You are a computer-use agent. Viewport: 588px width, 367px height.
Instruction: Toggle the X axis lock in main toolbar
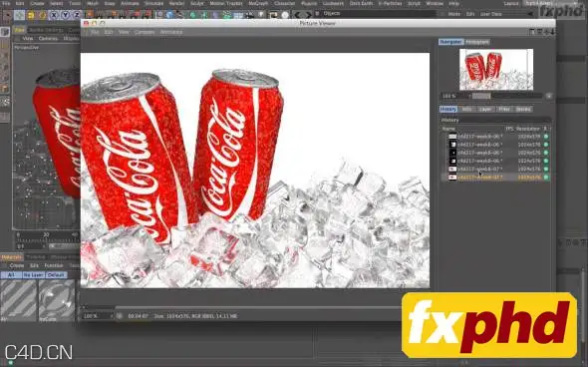point(55,15)
